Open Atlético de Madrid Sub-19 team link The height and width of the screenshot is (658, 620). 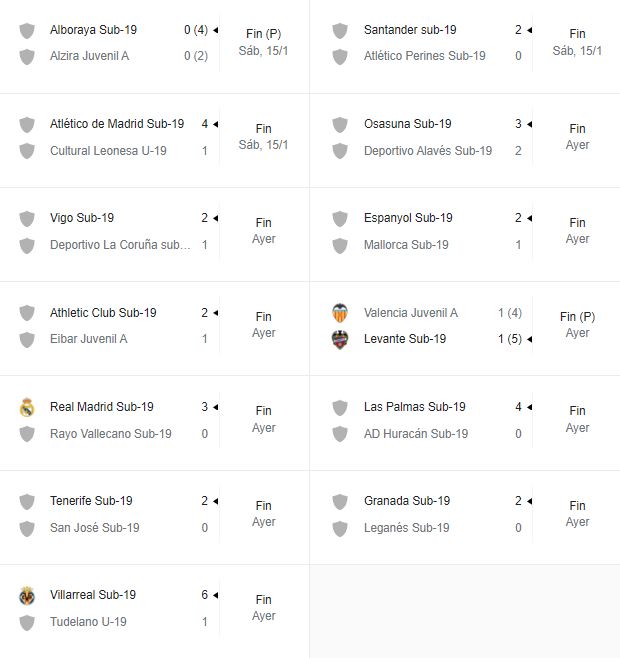[117, 124]
